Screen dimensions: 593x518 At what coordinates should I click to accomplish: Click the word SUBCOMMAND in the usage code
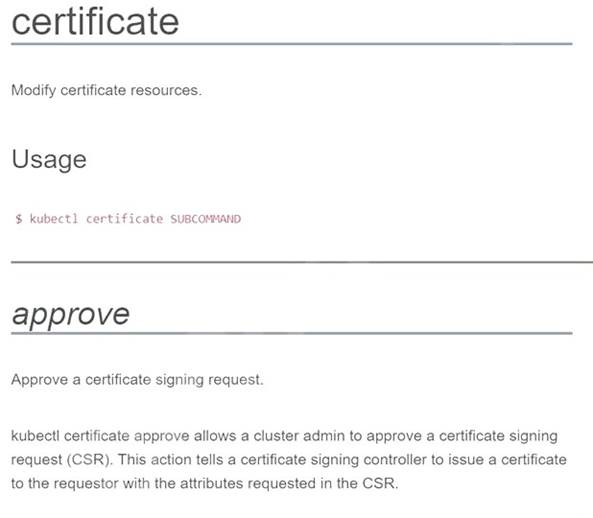[x=205, y=219]
